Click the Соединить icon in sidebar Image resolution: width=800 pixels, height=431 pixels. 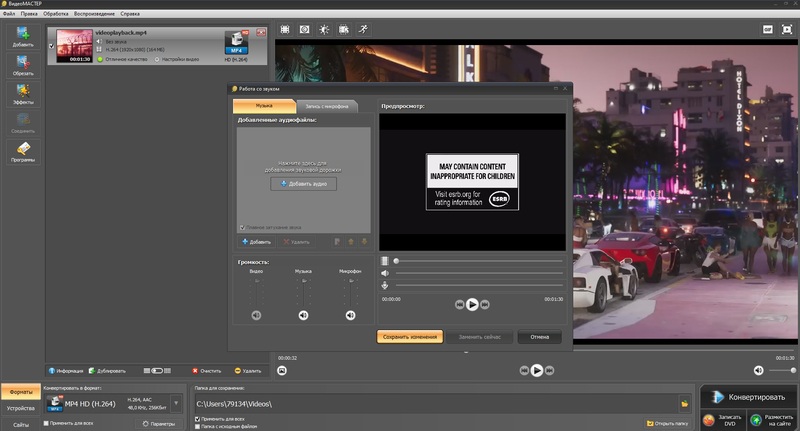[x=22, y=123]
